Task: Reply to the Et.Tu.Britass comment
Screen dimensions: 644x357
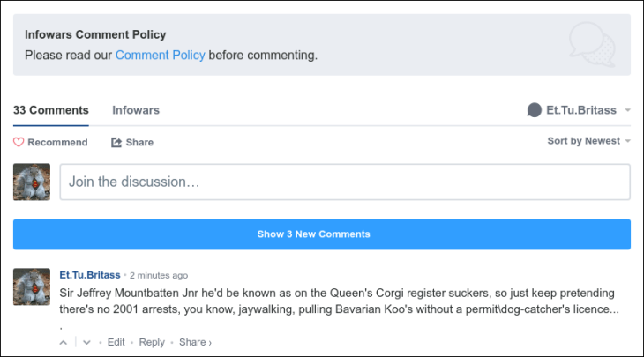Action: [152, 342]
